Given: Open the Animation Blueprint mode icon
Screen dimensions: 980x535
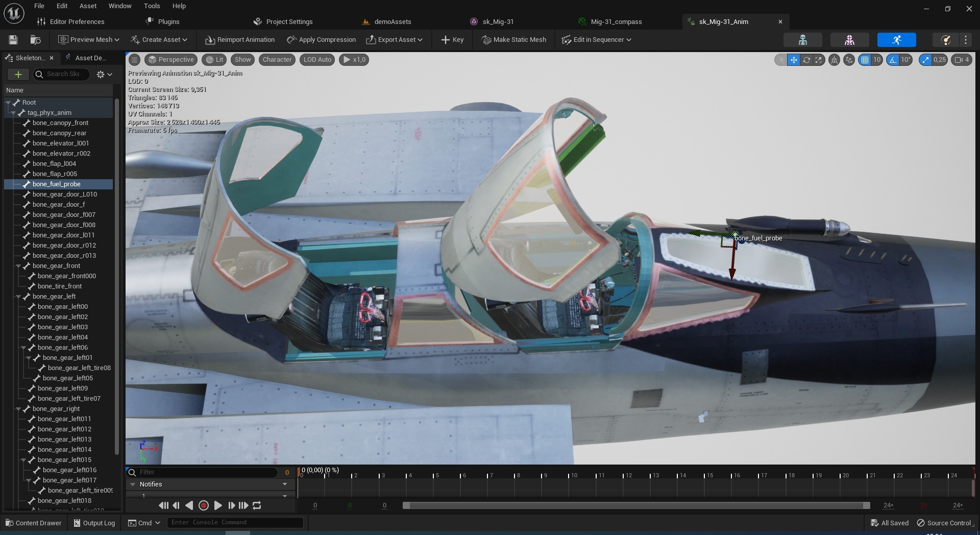Looking at the screenshot, I should [x=945, y=40].
